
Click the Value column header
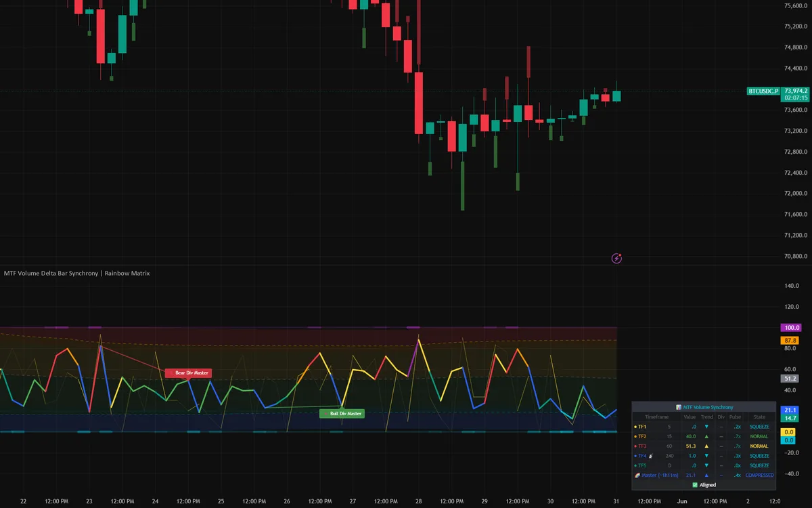pyautogui.click(x=690, y=417)
